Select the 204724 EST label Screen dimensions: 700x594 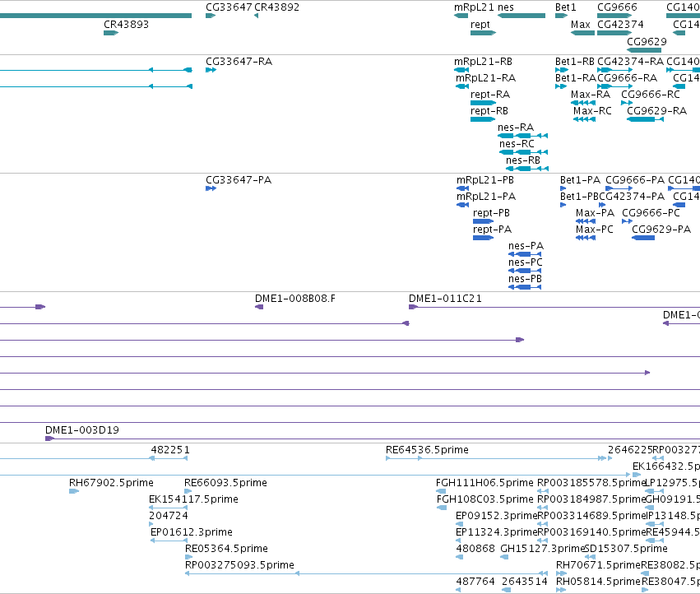(169, 515)
